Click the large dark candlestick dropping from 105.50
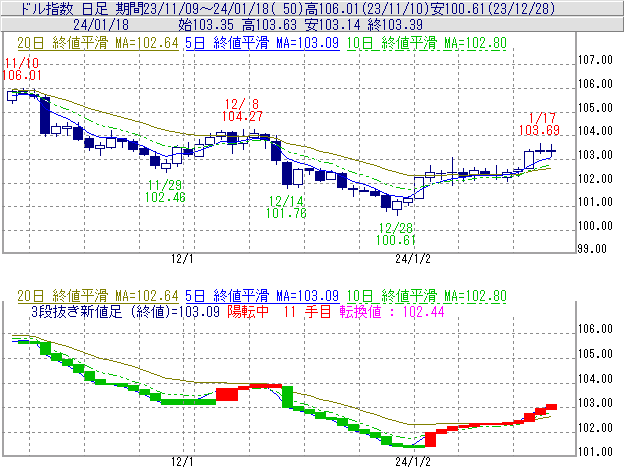624x475 pixels. click(45, 115)
